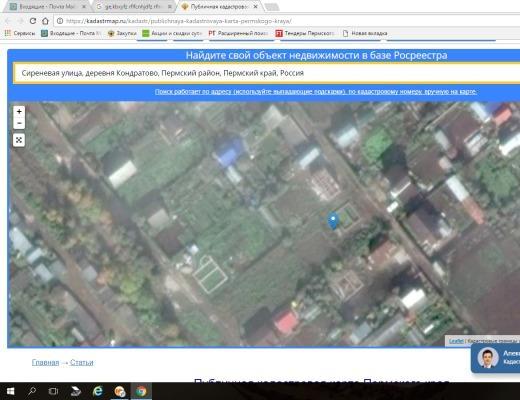
Task: Click the address search field Сиреневая улица
Action: click(267, 73)
